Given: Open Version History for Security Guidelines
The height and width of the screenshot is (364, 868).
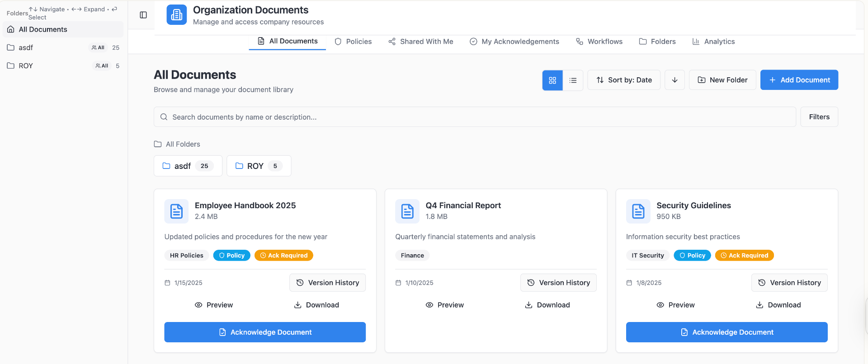Looking at the screenshot, I should coord(790,283).
